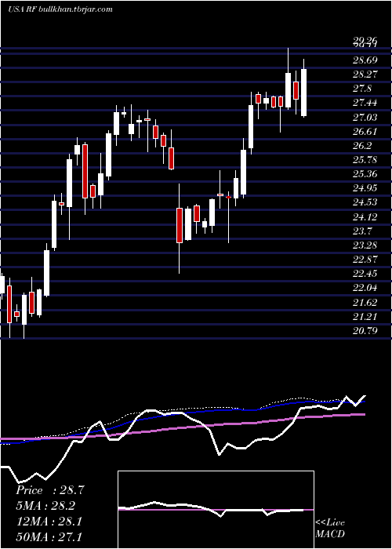Click the 23.7 price axis label
The height and width of the screenshot is (549, 392).
click(362, 231)
